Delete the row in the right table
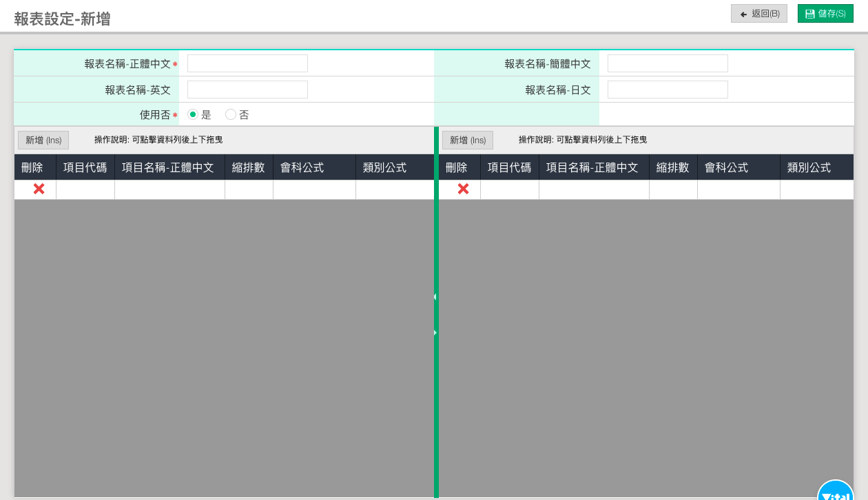 coord(463,189)
